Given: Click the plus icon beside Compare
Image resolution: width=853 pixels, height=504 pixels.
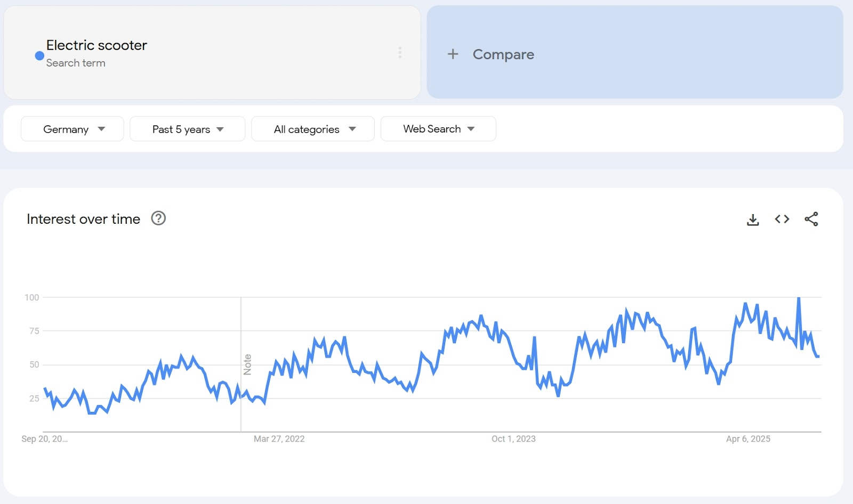Looking at the screenshot, I should click(453, 54).
